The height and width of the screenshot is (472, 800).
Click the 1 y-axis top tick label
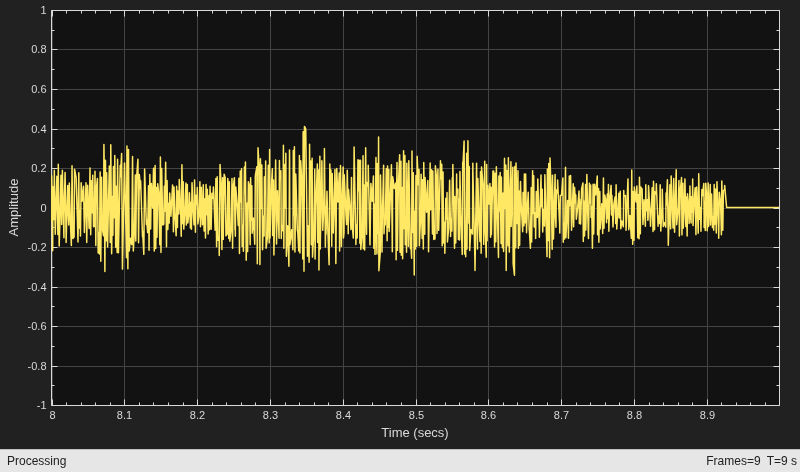[x=43, y=10]
